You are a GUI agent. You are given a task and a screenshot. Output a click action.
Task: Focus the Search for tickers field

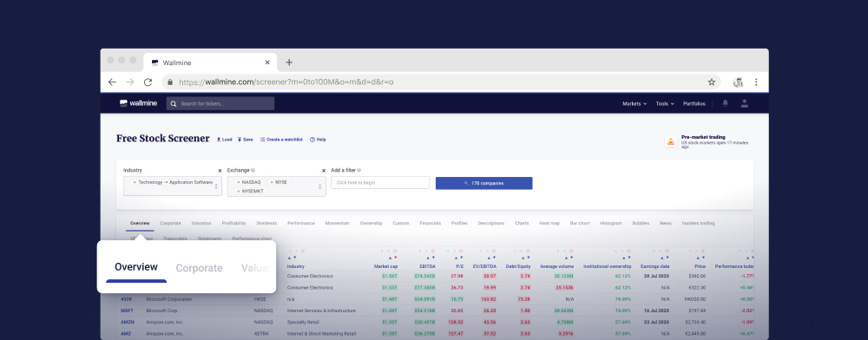(220, 103)
